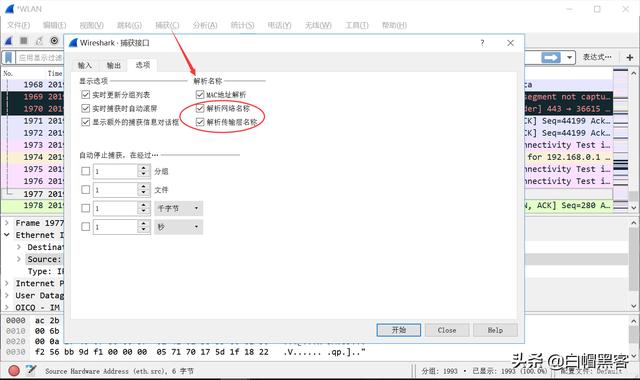
Task: Expand the User Datagram tree node
Action: click(x=7, y=295)
